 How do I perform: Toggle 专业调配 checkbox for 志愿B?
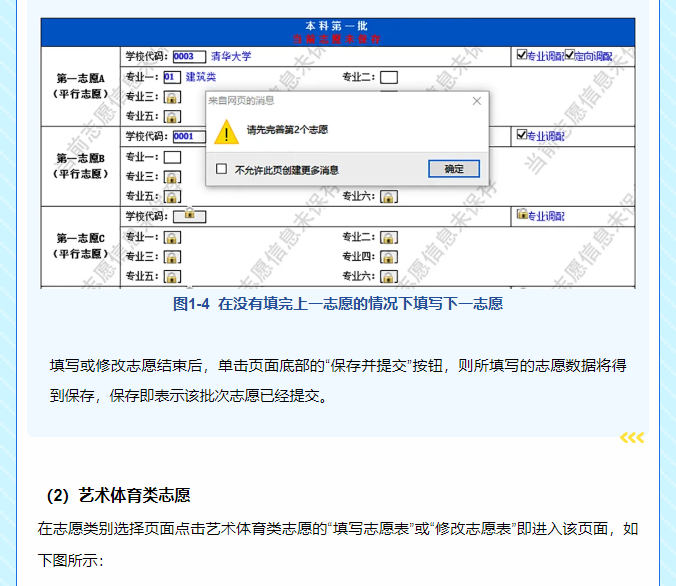521,134
